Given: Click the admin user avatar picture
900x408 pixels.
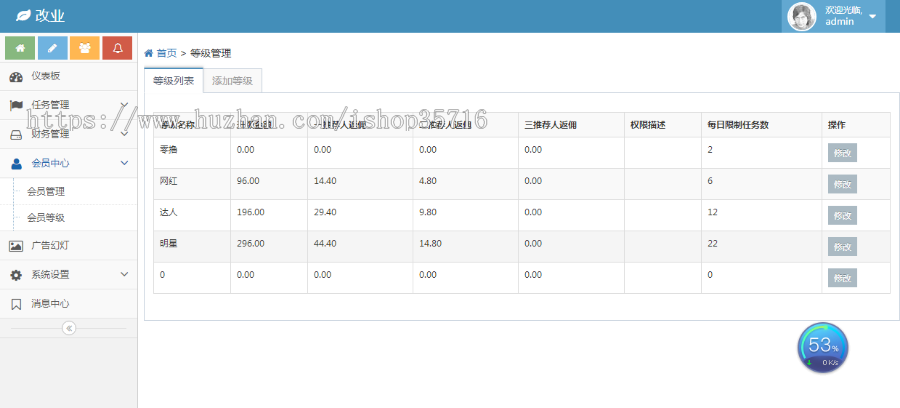Looking at the screenshot, I should coord(802,17).
